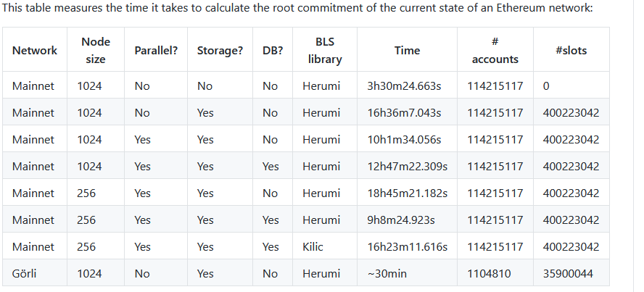Click the Storage? column header
The height and width of the screenshot is (292, 644).
click(219, 50)
